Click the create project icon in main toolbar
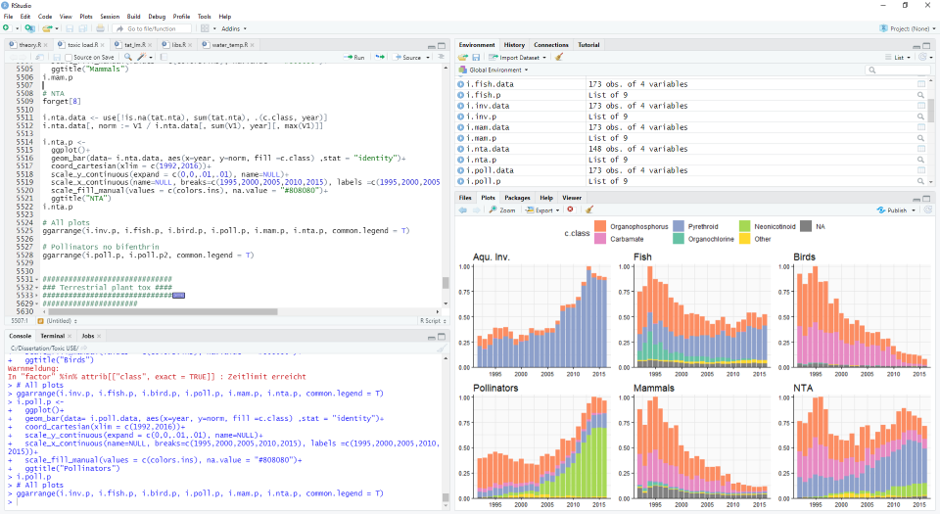The height and width of the screenshot is (514, 940). click(29, 28)
